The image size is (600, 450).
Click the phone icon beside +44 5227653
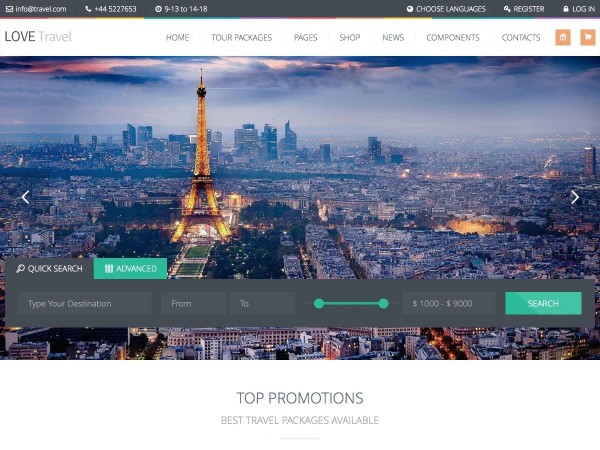[x=88, y=9]
